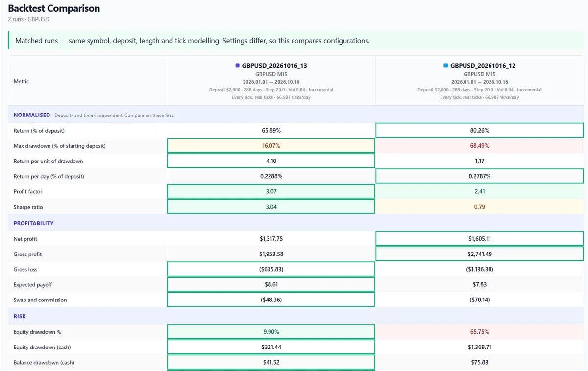This screenshot has width=588, height=371.
Task: Click the ($48.36) swap and commission value
Action: click(x=271, y=300)
